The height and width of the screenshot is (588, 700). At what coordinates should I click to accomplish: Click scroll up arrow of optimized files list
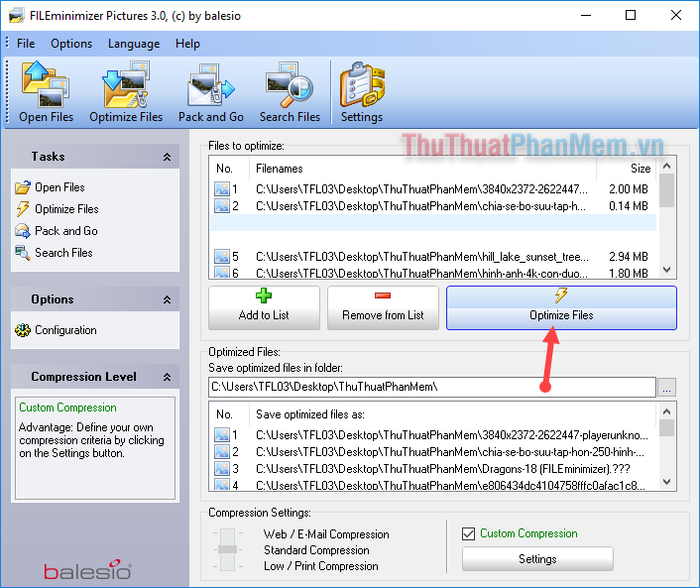coord(667,412)
